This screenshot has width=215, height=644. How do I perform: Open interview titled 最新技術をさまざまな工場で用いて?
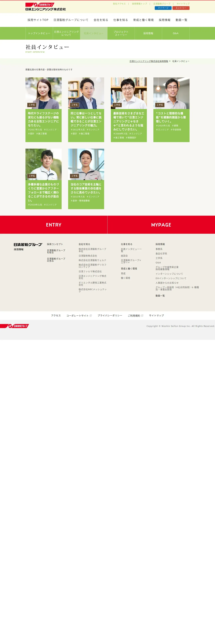(129, 121)
